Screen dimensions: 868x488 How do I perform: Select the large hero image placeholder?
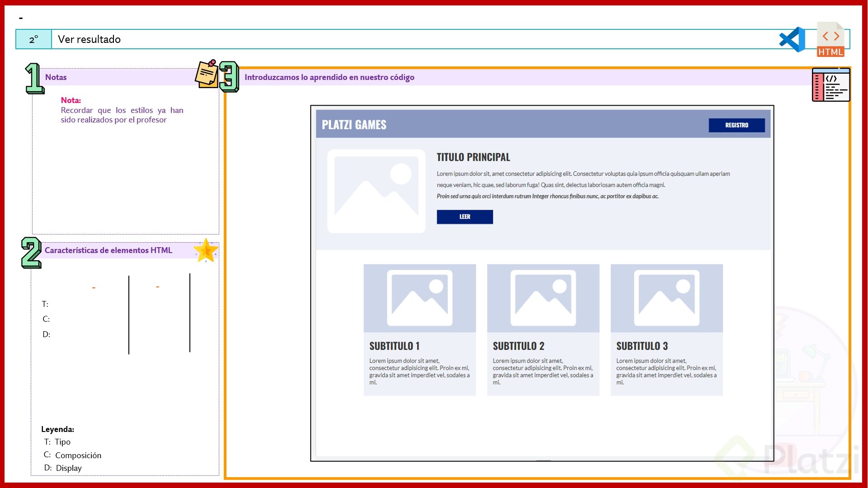click(x=376, y=191)
